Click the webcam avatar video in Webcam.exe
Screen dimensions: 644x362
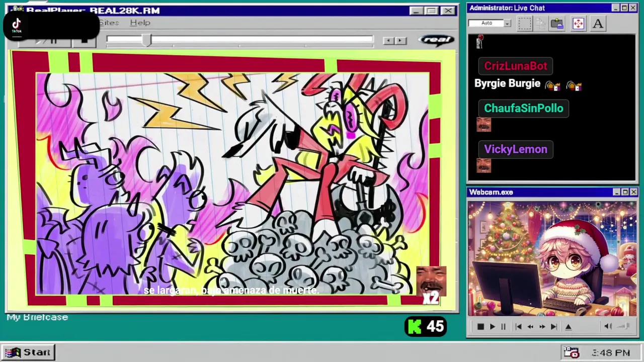click(x=552, y=259)
